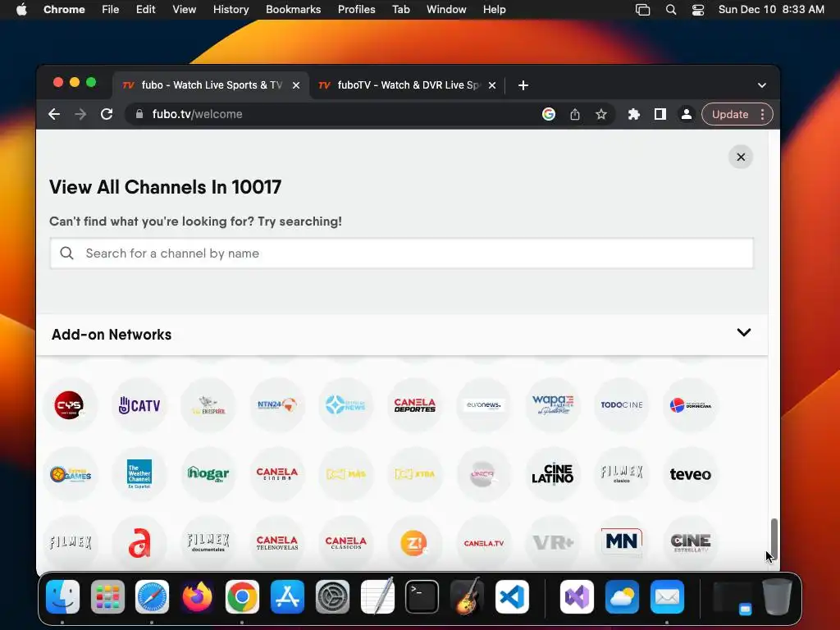Bookmark this page with the star icon
This screenshot has width=840, height=630.
pos(601,114)
